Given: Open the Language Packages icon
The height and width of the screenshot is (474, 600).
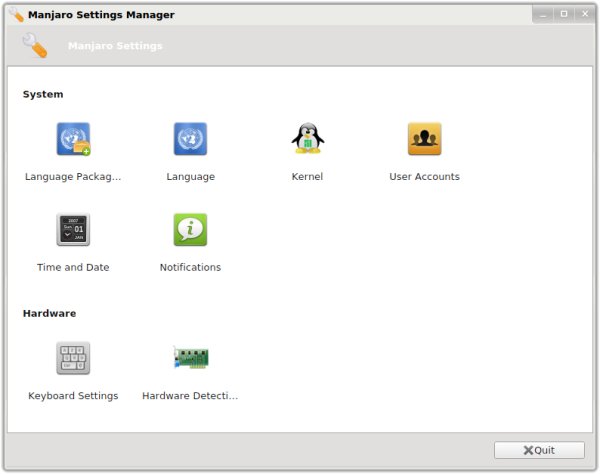Looking at the screenshot, I should (73, 139).
